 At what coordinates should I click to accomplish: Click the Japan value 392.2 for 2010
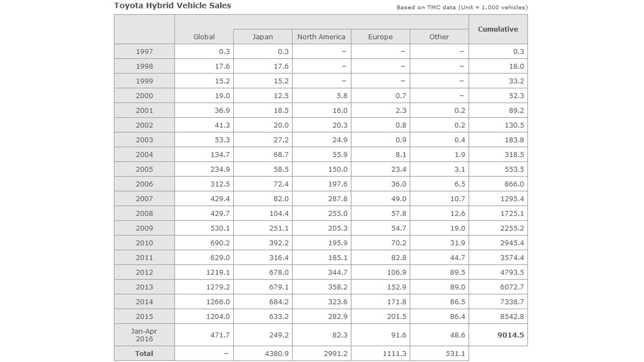coord(279,243)
